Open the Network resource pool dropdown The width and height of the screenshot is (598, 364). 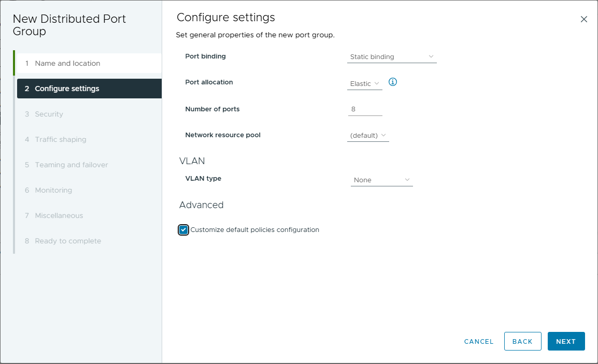[x=368, y=136]
